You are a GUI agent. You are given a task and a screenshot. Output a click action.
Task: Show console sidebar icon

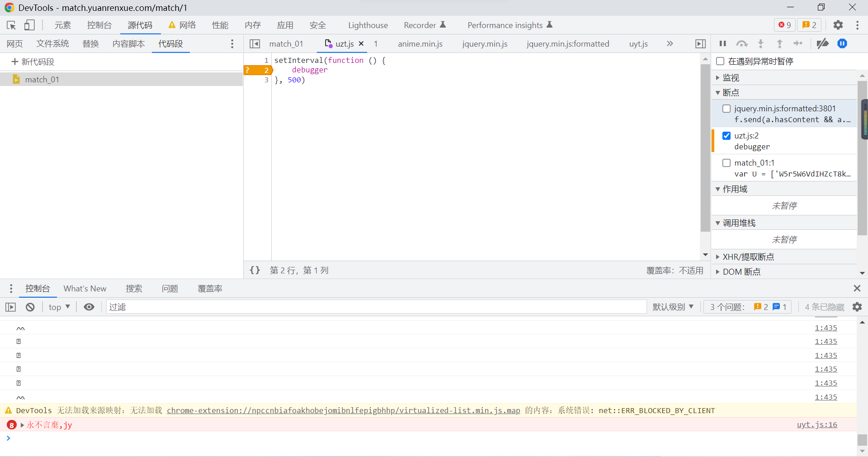tap(11, 307)
